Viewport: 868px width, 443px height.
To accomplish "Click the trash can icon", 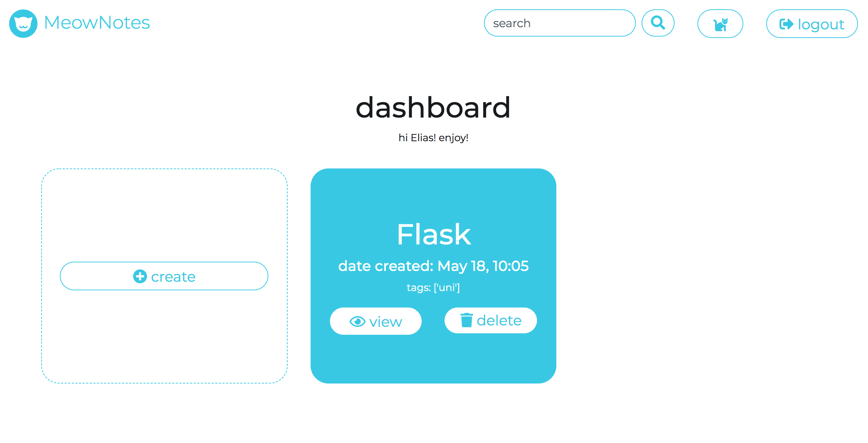I will tap(466, 320).
